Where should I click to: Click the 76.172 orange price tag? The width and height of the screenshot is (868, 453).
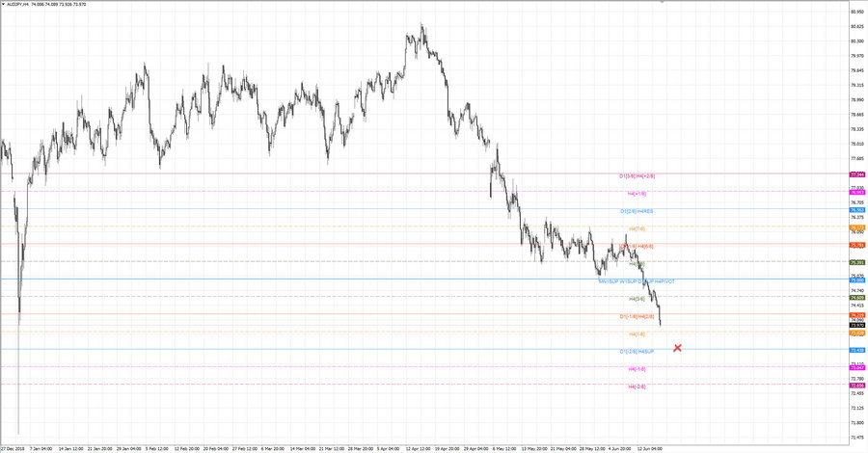point(857,227)
